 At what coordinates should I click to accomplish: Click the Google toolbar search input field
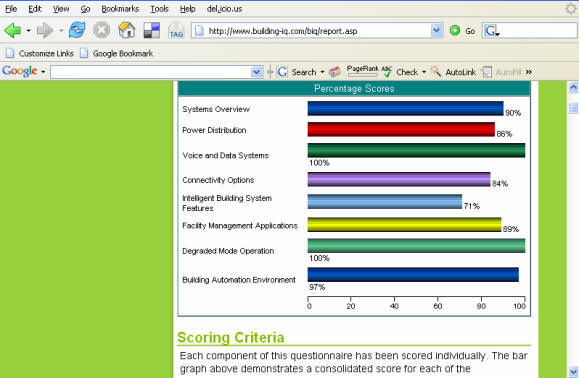click(x=151, y=72)
